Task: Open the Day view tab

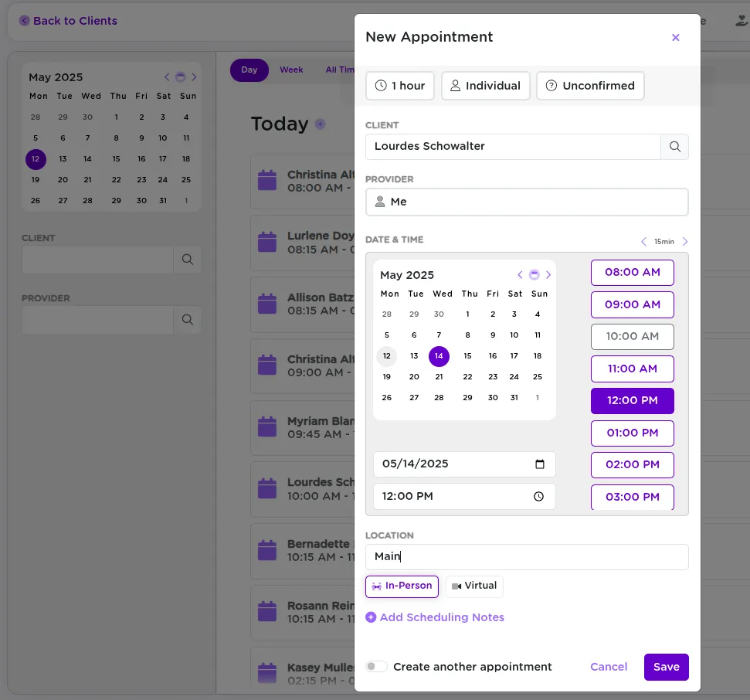Action: point(249,70)
